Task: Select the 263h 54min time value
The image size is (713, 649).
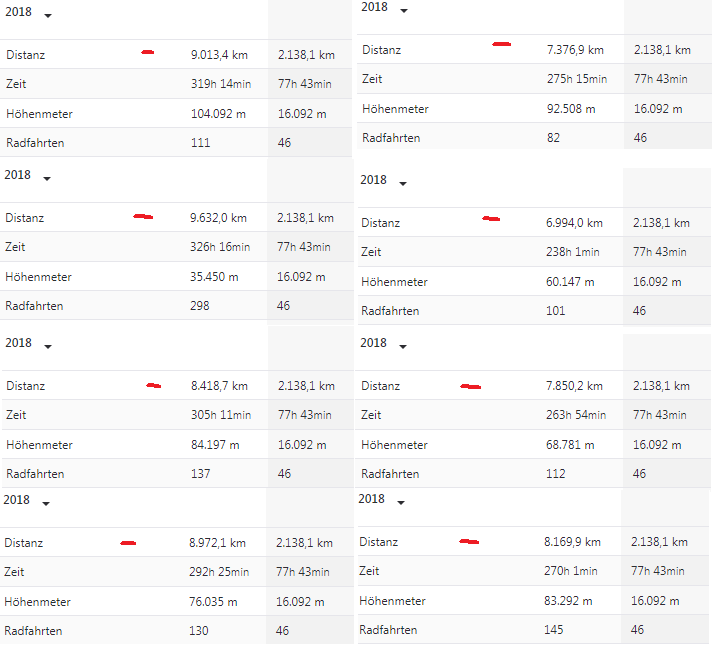Action: click(576, 415)
